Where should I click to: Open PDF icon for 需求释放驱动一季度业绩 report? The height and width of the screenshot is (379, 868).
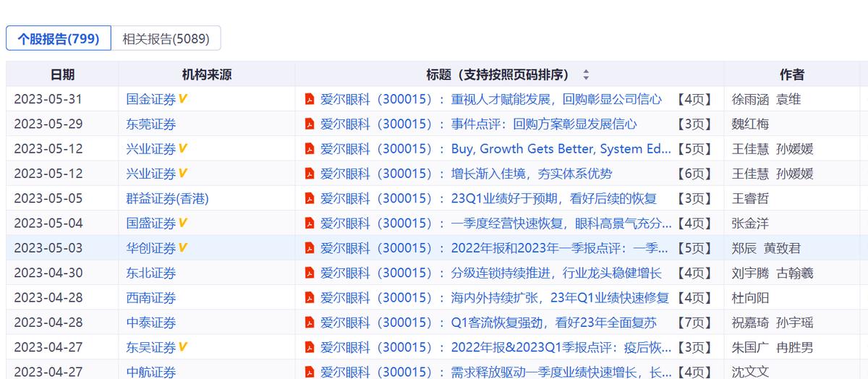tap(310, 372)
